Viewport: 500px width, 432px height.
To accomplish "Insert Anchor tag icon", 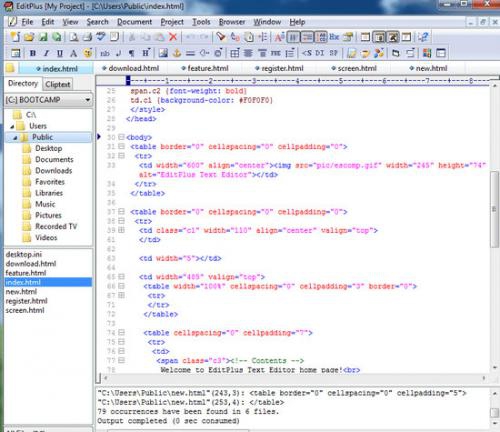I will [x=177, y=53].
